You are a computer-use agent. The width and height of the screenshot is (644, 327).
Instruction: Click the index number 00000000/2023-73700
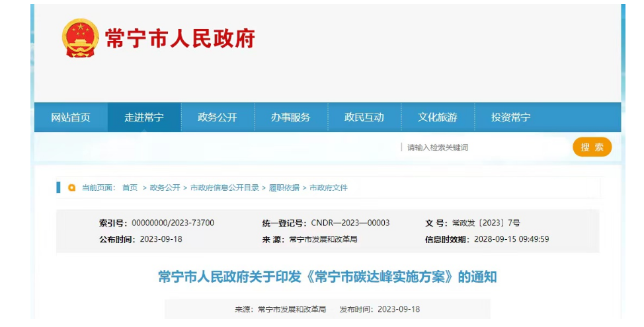173,223
